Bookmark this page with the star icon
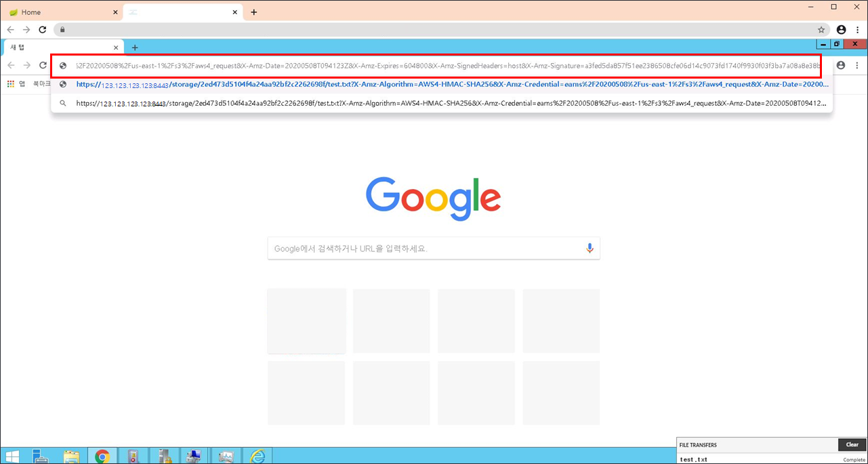Screen dimensions: 868x464 (x=821, y=30)
